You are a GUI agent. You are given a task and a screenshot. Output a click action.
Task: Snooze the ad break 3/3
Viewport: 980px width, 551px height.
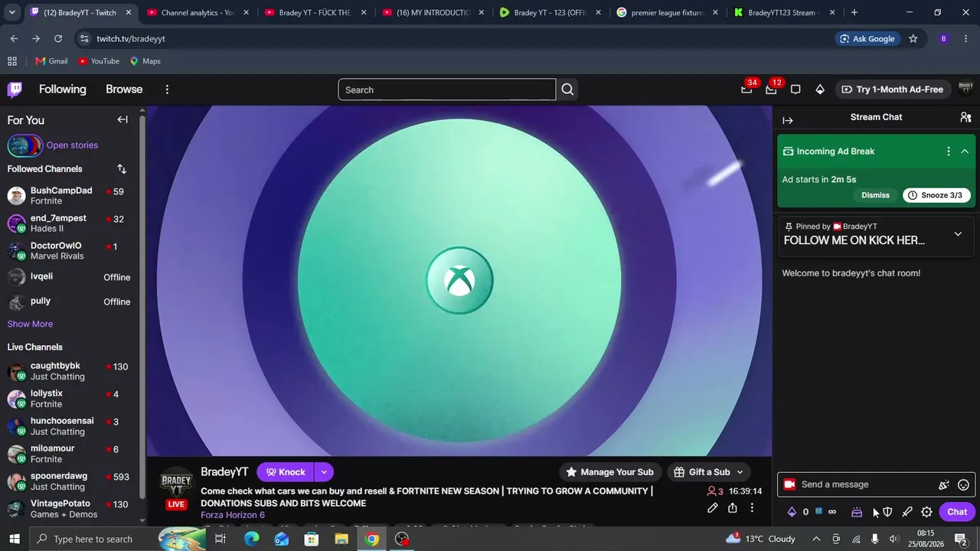936,195
